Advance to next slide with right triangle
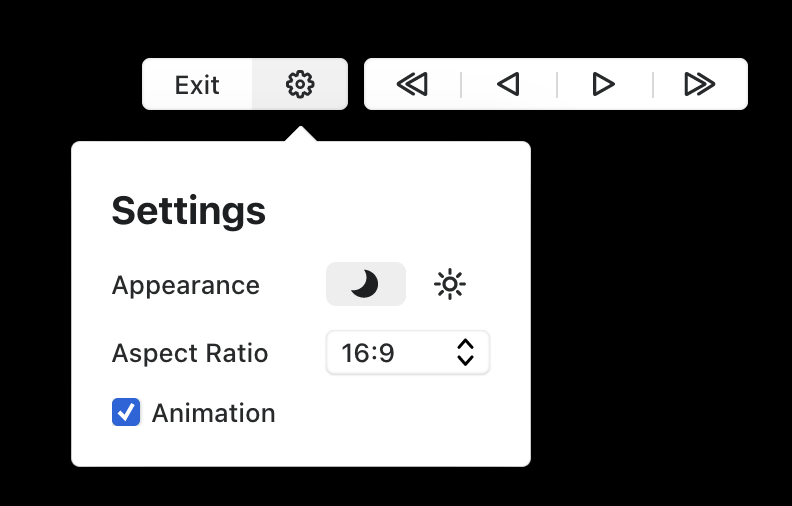 (x=604, y=84)
